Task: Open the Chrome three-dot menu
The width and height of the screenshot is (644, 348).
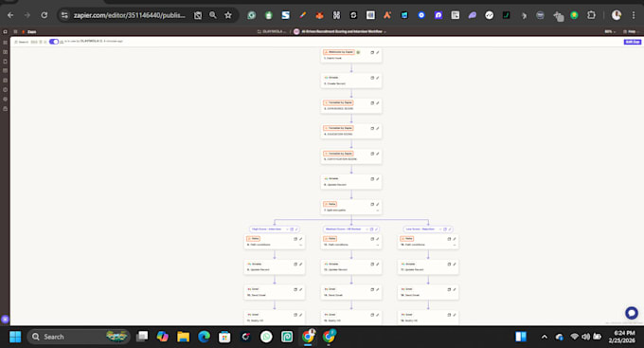Action: (x=634, y=15)
